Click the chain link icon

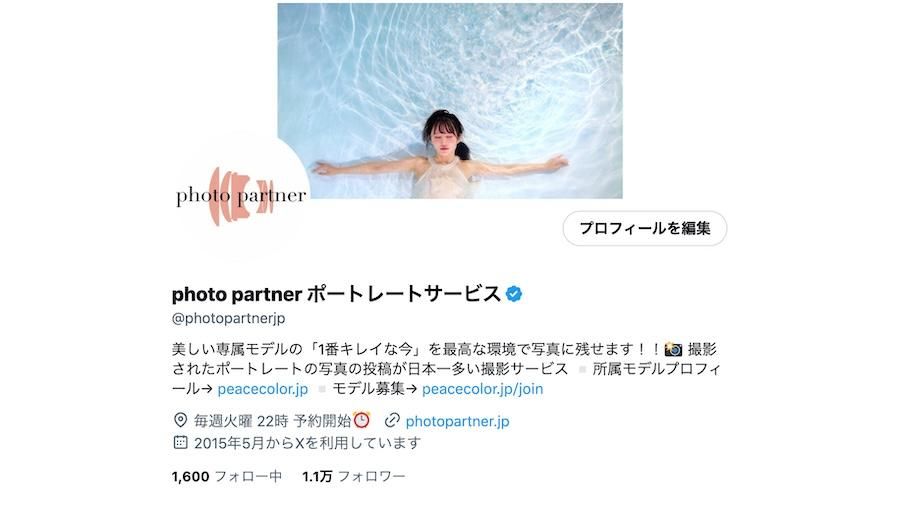pyautogui.click(x=392, y=421)
